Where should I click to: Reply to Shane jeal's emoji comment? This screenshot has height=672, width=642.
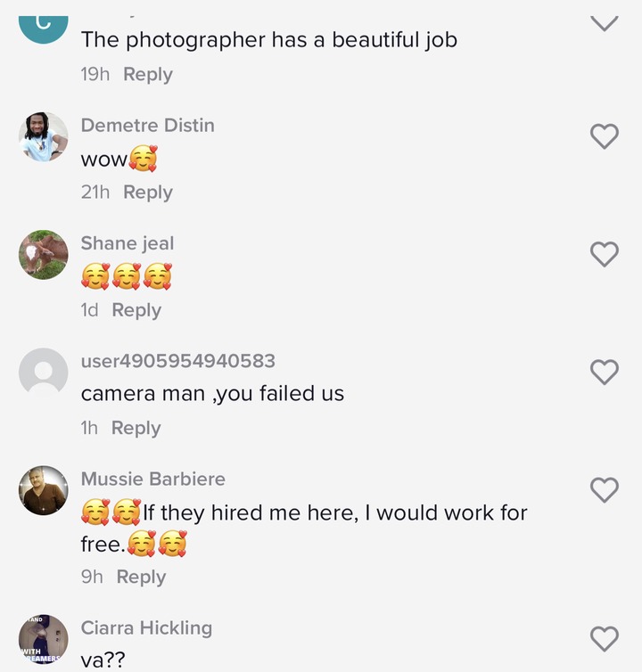[136, 310]
